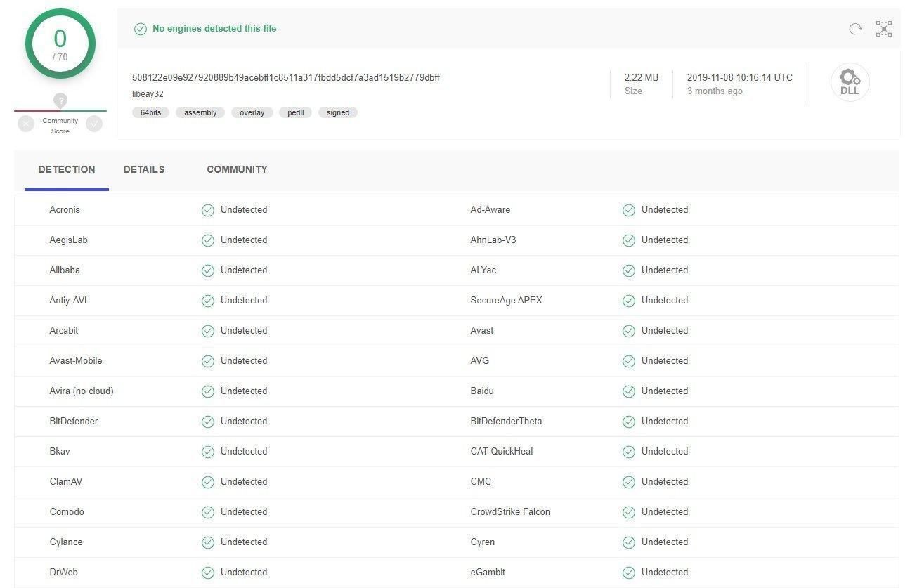Open the DETAILS tab
The width and height of the screenshot is (910, 588).
click(144, 169)
